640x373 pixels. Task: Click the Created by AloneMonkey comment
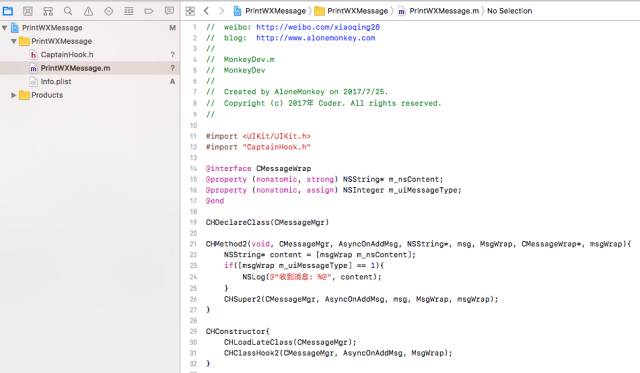(x=306, y=92)
